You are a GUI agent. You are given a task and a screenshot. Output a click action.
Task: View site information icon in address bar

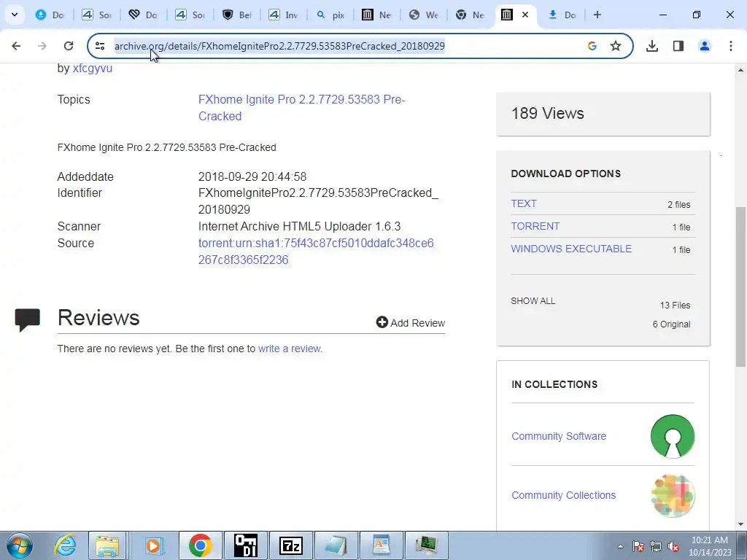(100, 46)
